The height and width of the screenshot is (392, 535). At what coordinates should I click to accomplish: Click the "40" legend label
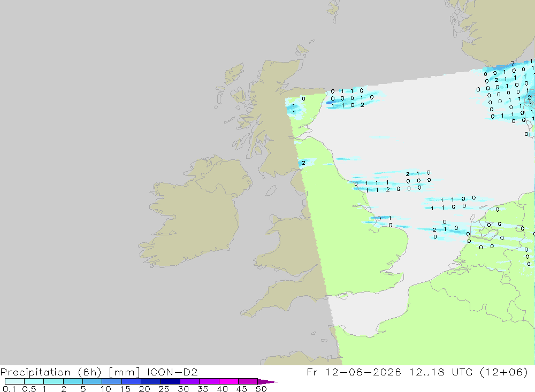[x=222, y=389]
